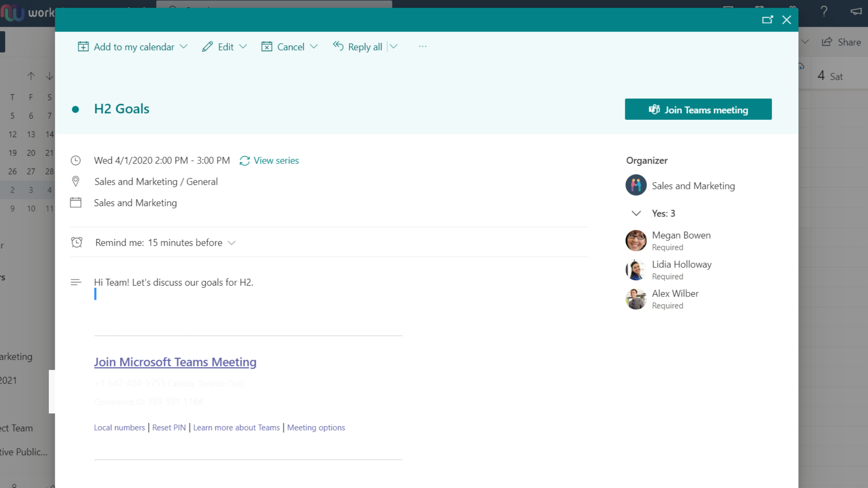This screenshot has height=488, width=868.
Task: Go to previous month with up arrow
Action: [x=31, y=76]
